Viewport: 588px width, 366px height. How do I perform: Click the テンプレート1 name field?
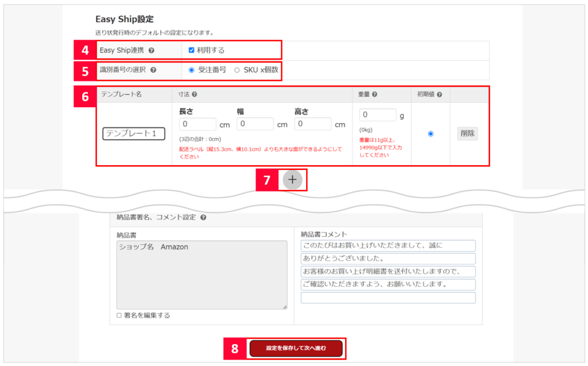point(134,134)
